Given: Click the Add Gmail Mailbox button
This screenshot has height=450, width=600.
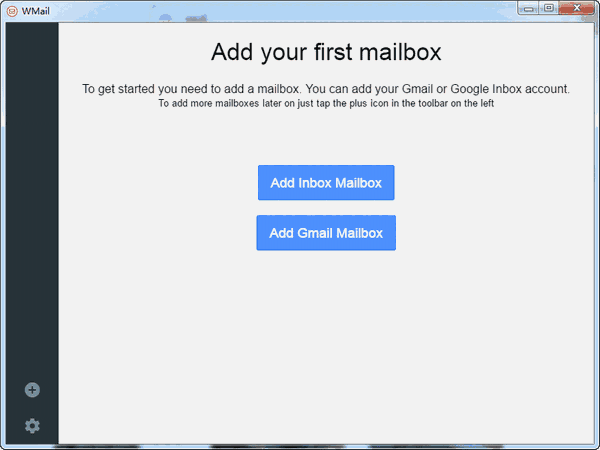Looking at the screenshot, I should (x=326, y=233).
